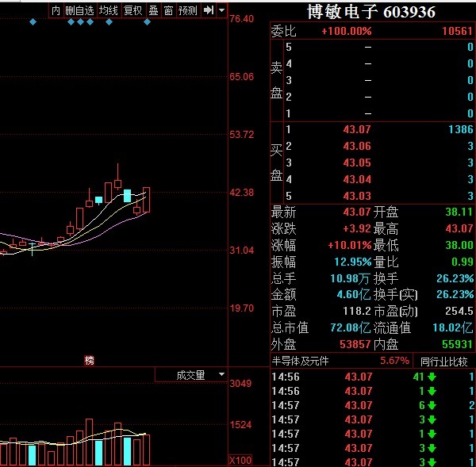This screenshot has height=467, width=476.
Task: Click the buy 1 price 43.07
Action: [x=357, y=129]
